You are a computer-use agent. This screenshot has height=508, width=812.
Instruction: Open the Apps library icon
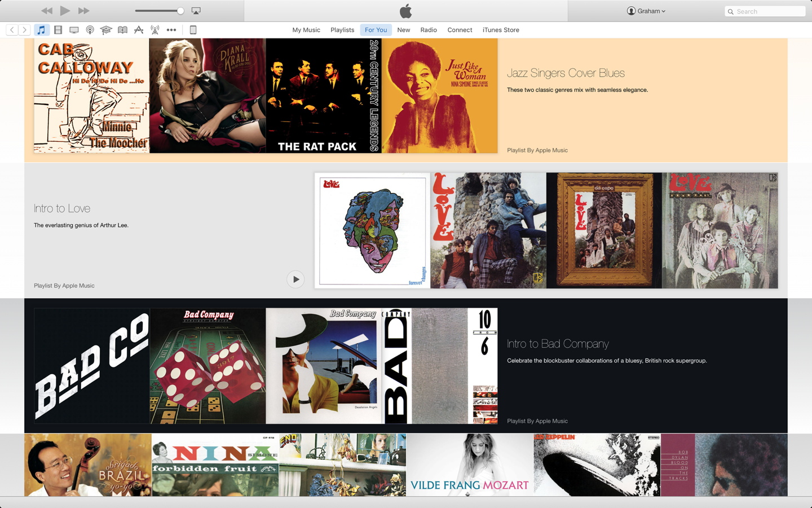(x=139, y=30)
